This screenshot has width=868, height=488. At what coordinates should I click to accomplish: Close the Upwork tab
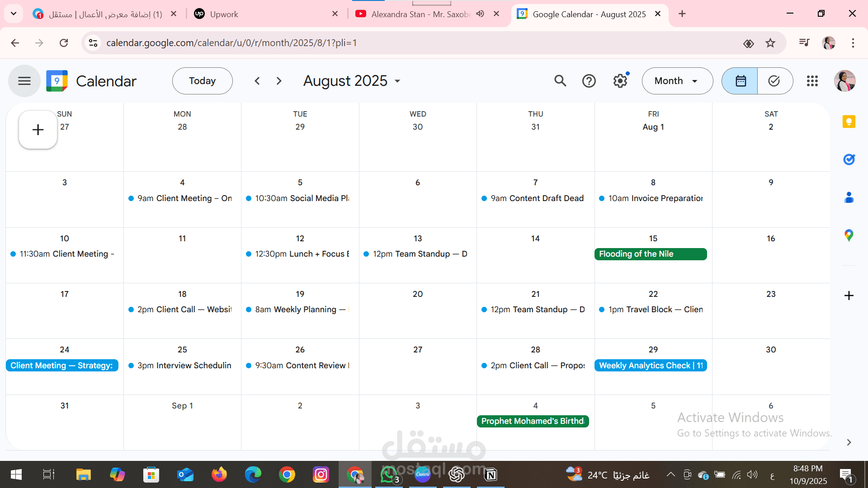pos(335,14)
